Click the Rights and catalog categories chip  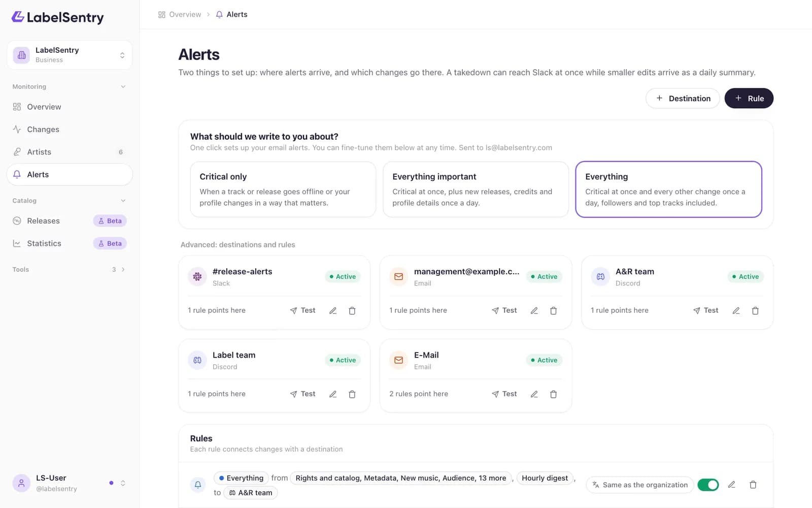coord(401,478)
